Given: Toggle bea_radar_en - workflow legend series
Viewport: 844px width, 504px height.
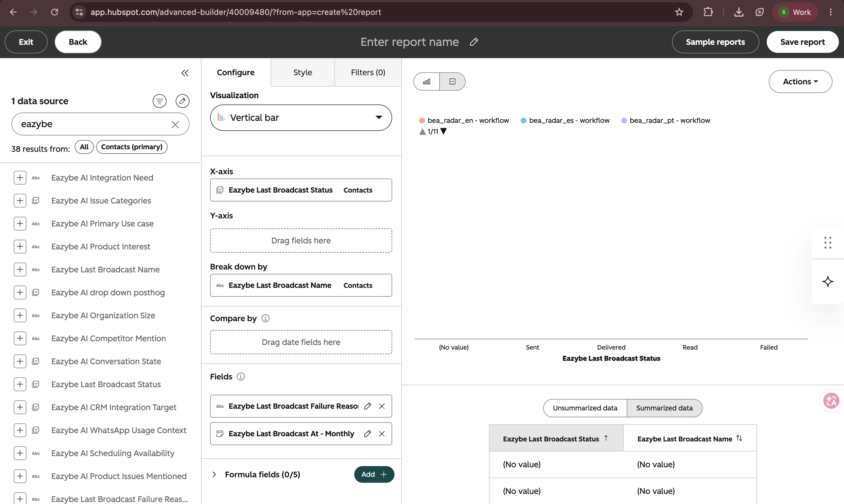Looking at the screenshot, I should point(464,121).
